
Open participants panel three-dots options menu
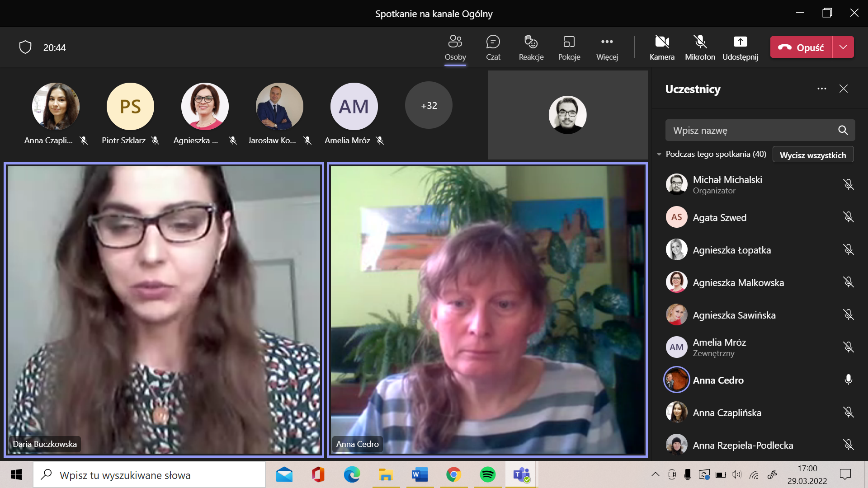[x=821, y=89]
